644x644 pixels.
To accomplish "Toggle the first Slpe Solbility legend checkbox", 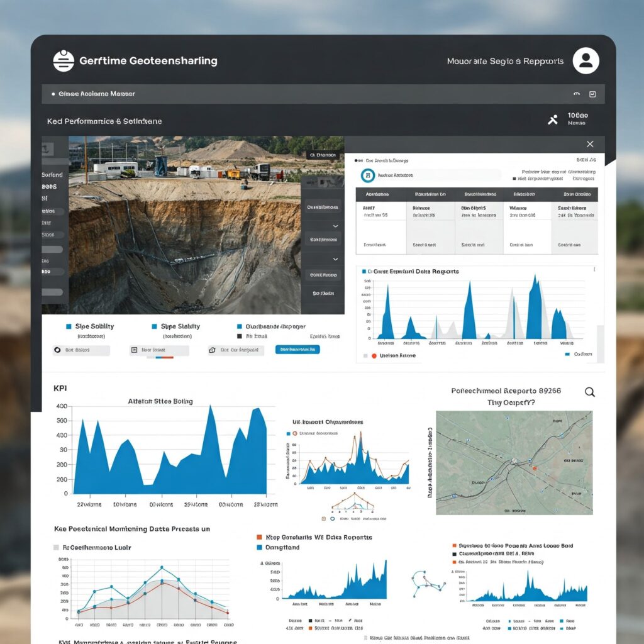I will [69, 326].
